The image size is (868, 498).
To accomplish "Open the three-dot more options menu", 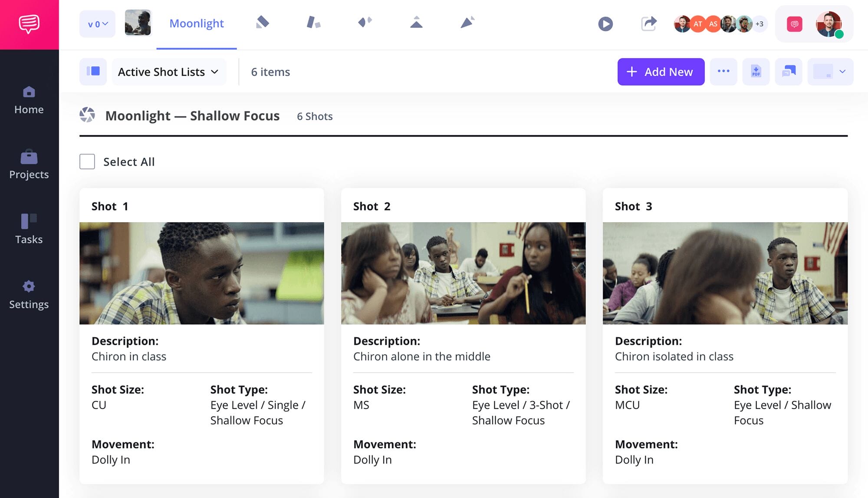I will [723, 72].
